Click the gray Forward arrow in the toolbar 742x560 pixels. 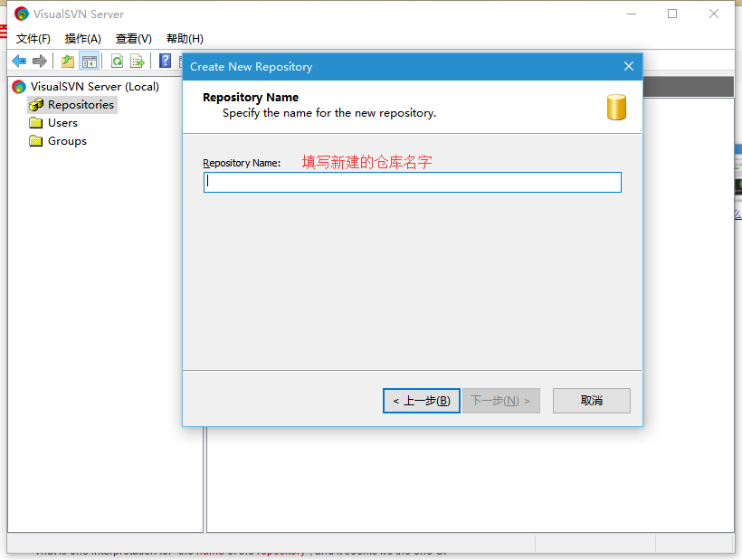tap(40, 61)
